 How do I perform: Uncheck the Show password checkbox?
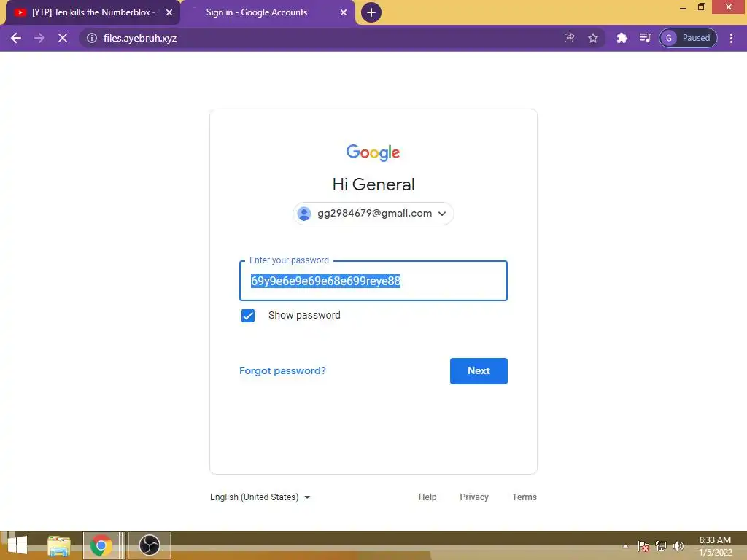[x=248, y=315]
